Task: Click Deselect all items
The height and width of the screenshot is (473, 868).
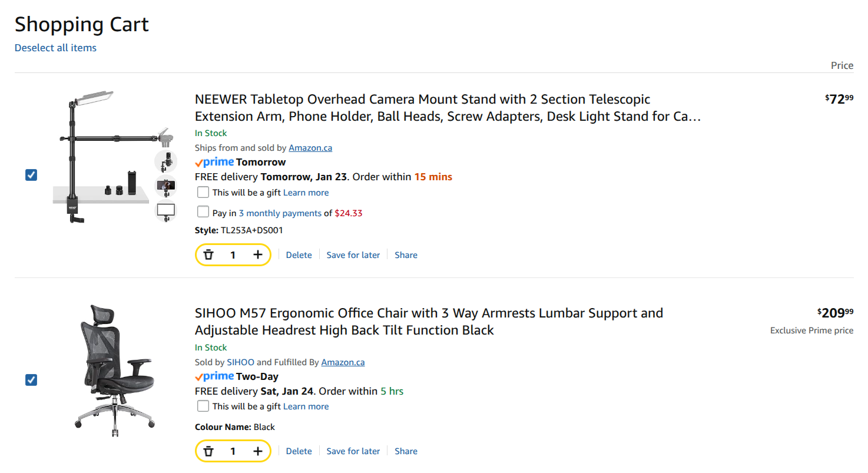Action: (x=55, y=48)
